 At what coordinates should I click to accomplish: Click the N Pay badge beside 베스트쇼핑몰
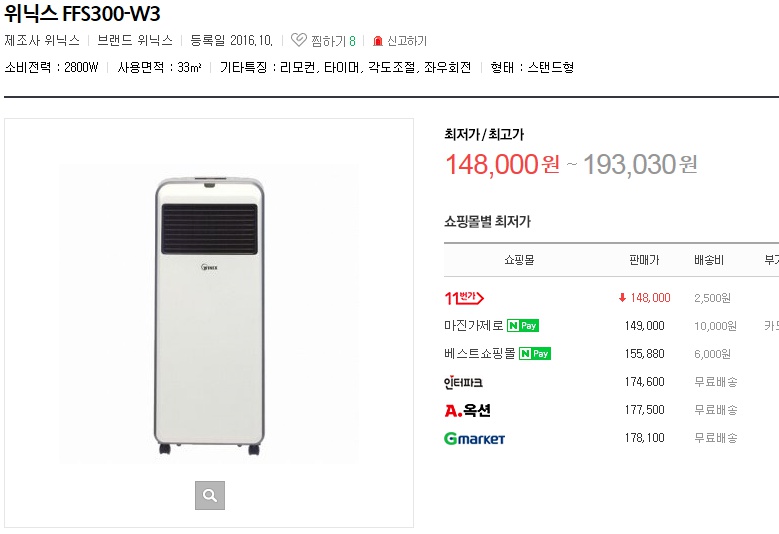[x=535, y=353]
